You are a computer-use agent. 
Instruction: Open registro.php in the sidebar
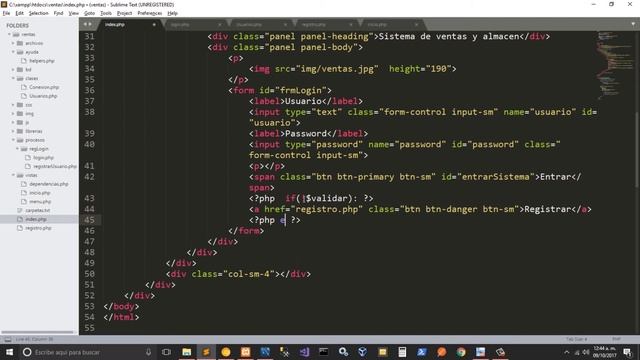pyautogui.click(x=38, y=228)
